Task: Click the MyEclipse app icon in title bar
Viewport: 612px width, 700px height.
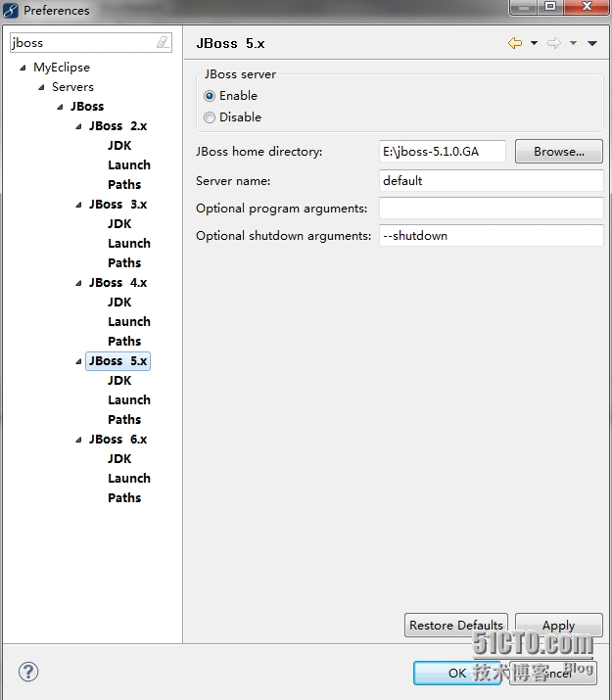Action: coord(10,10)
